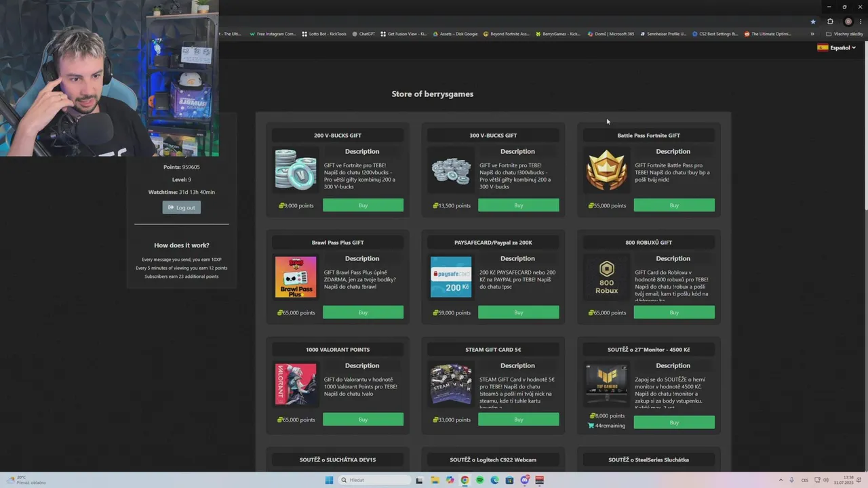Open the weather widget showing 20°C

(x=27, y=480)
